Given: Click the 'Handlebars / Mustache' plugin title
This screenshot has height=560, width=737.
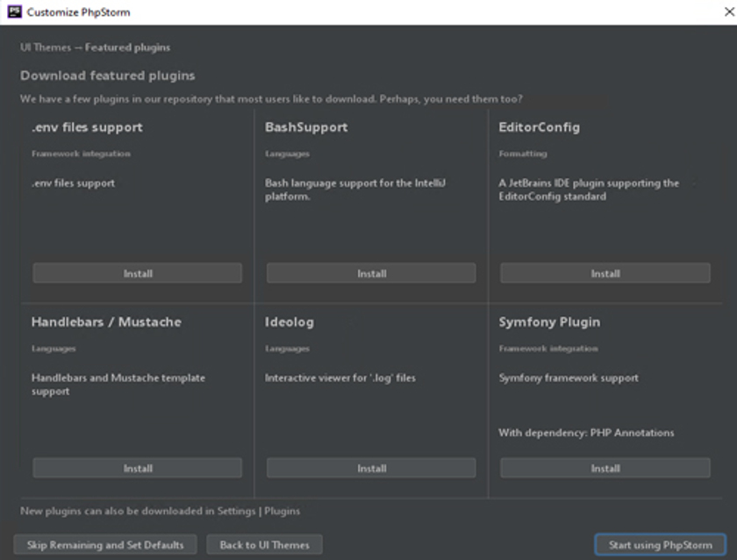Looking at the screenshot, I should click(106, 322).
